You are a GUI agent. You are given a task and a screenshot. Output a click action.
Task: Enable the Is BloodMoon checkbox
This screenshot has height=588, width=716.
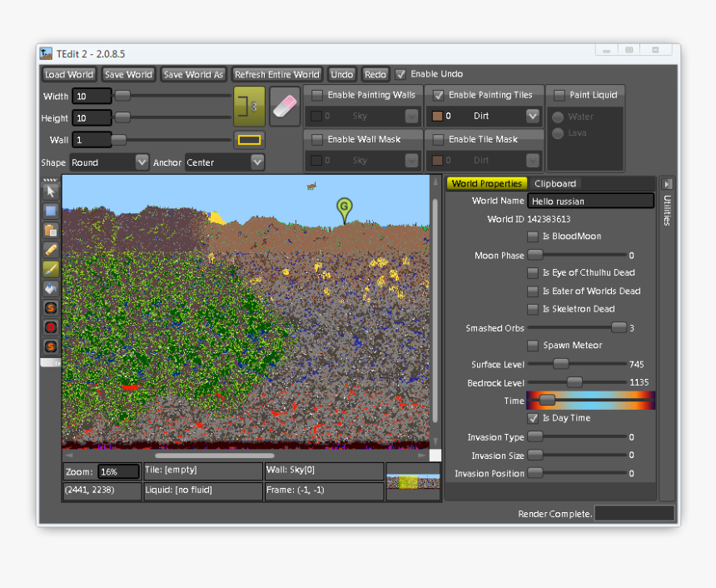coord(533,237)
